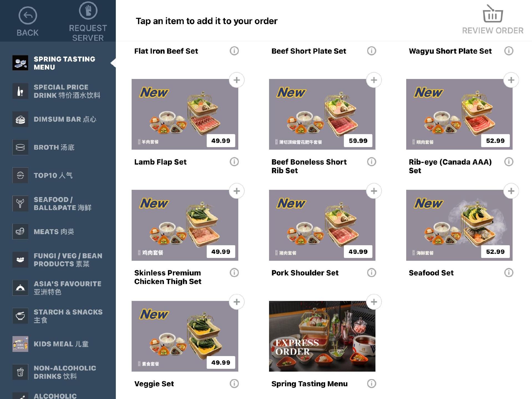Show info for Flat Iron Beef Set
The height and width of the screenshot is (399, 532).
click(x=234, y=51)
